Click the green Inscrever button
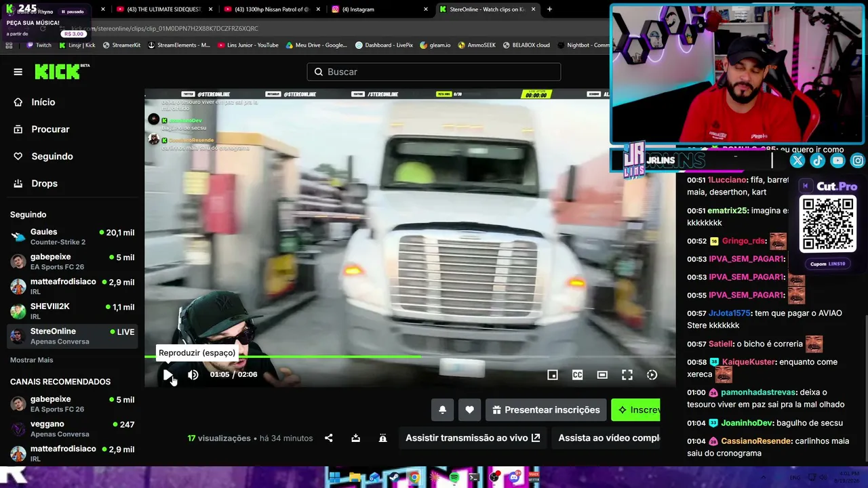The height and width of the screenshot is (488, 868). tap(635, 410)
